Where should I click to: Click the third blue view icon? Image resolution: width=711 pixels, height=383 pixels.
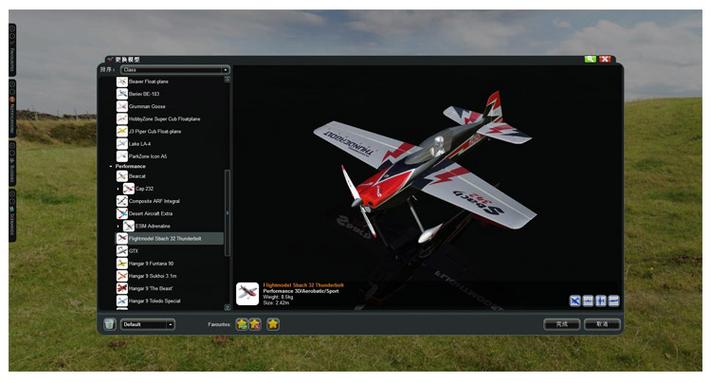(601, 301)
